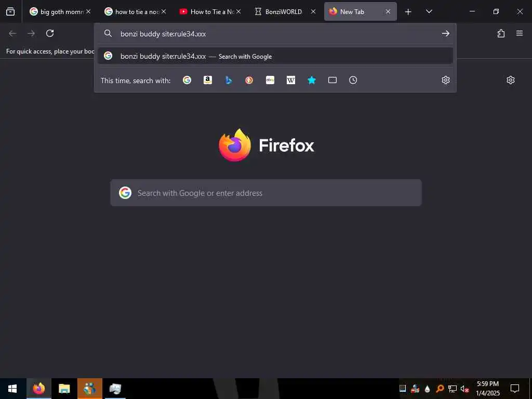
Task: Go forward one page
Action: [x=31, y=33]
